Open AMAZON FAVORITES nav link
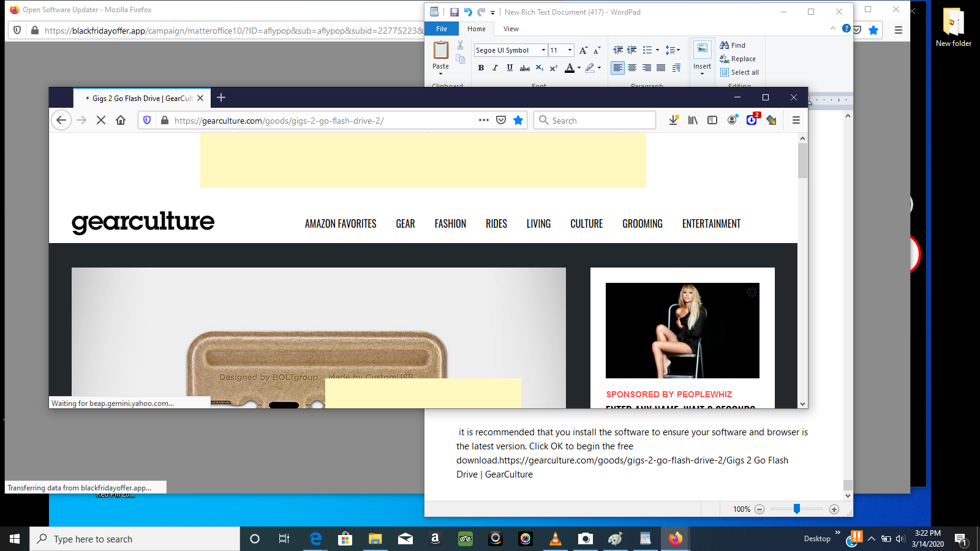Image resolution: width=980 pixels, height=551 pixels. [x=341, y=223]
